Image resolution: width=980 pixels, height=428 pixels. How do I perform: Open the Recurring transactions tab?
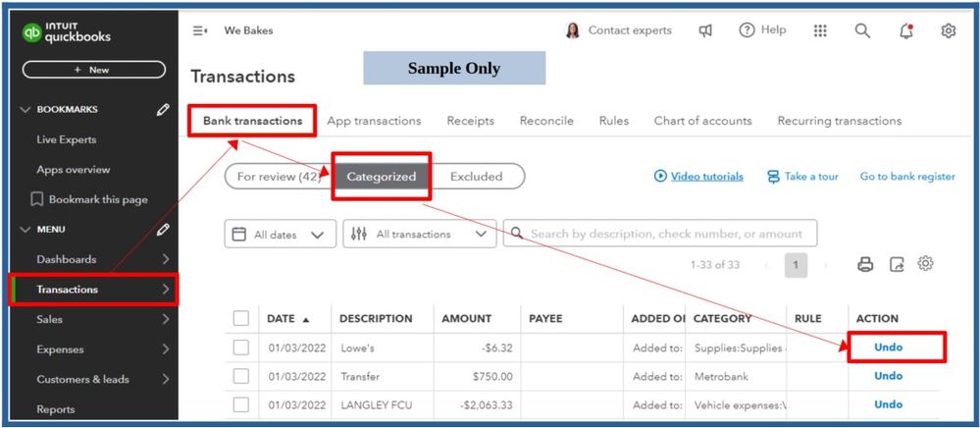click(x=840, y=121)
